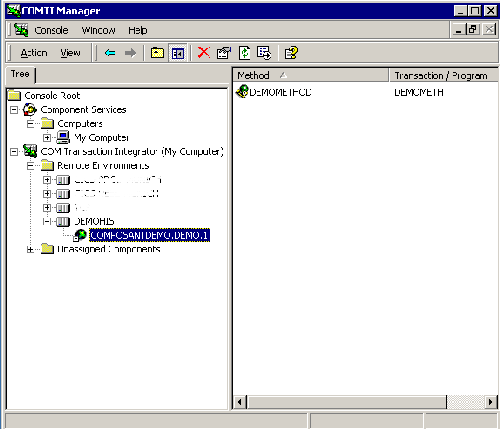Click the Up one level folder icon
This screenshot has height=429, width=500.
tap(157, 53)
